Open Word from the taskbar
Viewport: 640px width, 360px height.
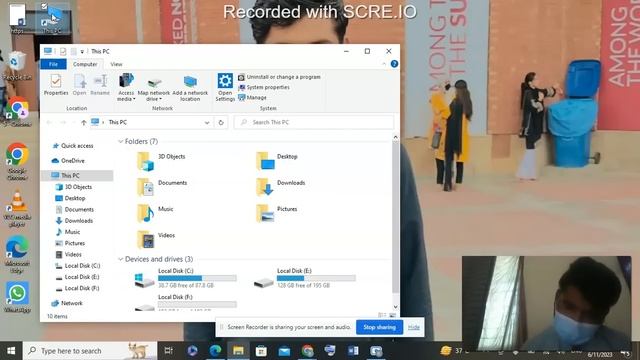[x=353, y=351]
